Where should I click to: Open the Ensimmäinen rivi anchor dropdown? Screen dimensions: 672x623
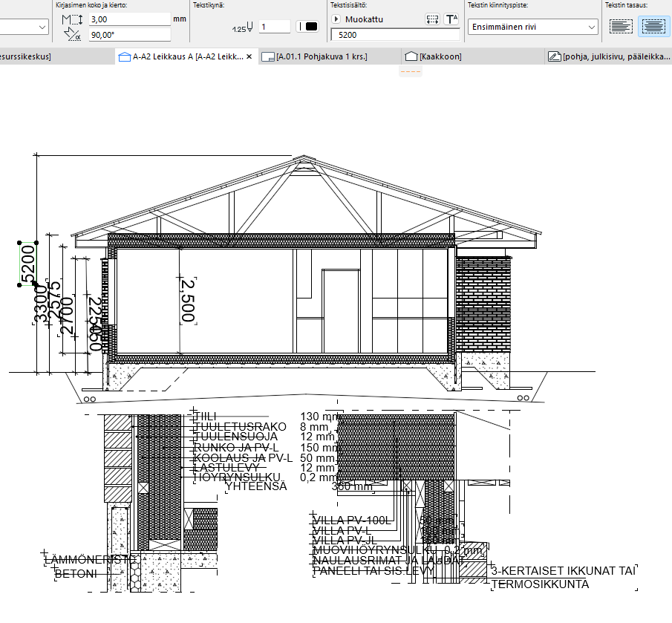point(532,27)
